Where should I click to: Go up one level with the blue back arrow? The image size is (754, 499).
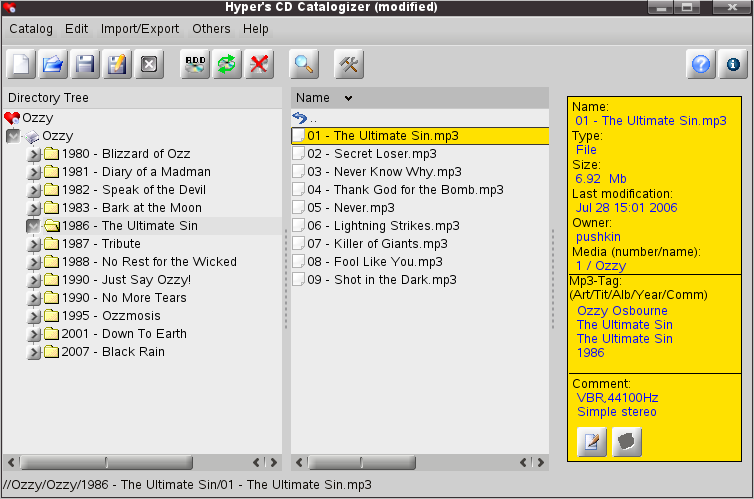[300, 118]
